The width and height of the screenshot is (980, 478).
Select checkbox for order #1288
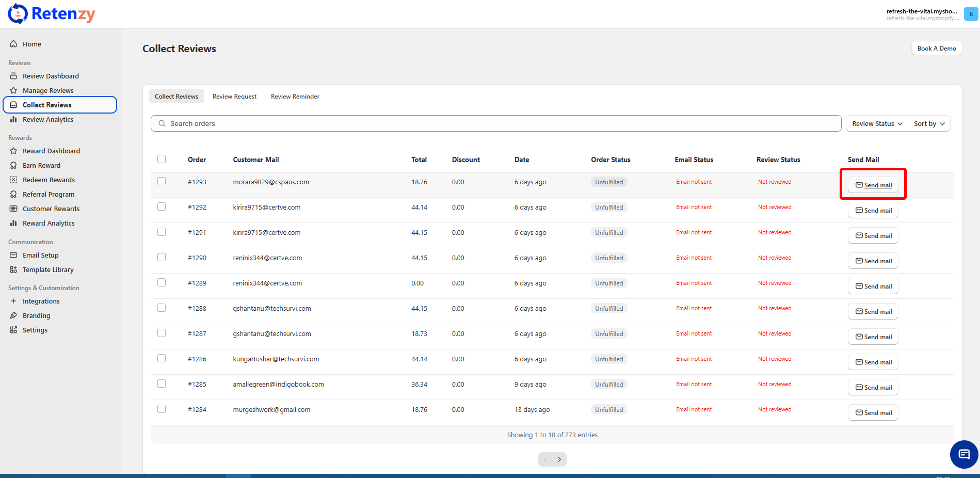tap(162, 308)
